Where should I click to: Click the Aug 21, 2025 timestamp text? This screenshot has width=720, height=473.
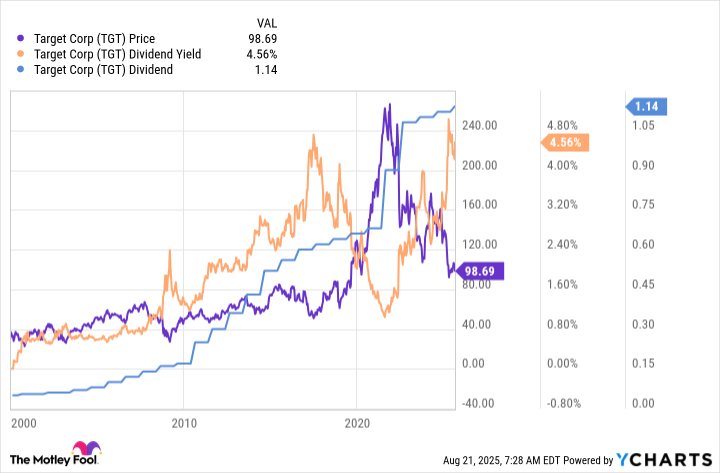[x=472, y=460]
